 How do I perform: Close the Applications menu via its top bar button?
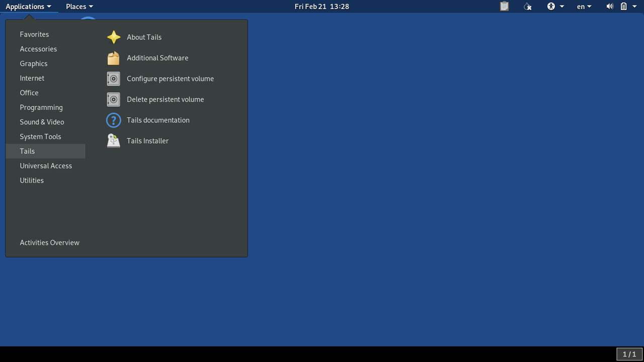[x=29, y=7]
